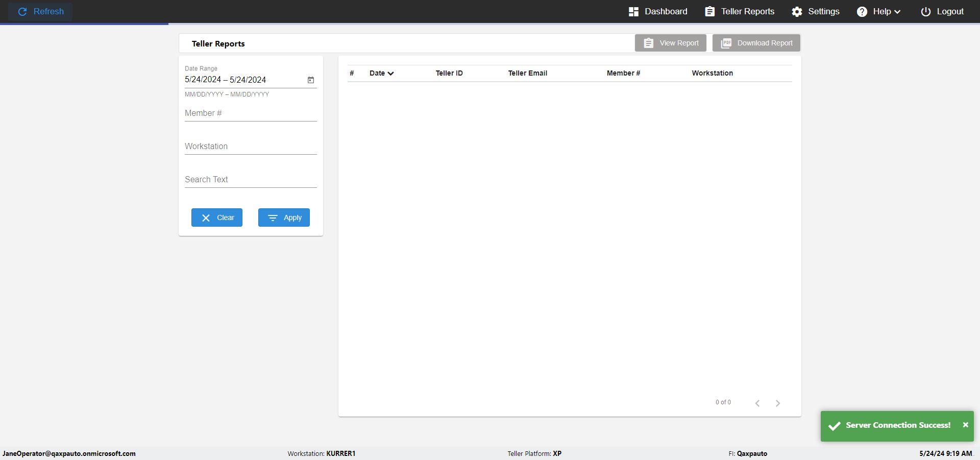Sort the table by Date column
Screen dimensions: 980x460
[381, 73]
